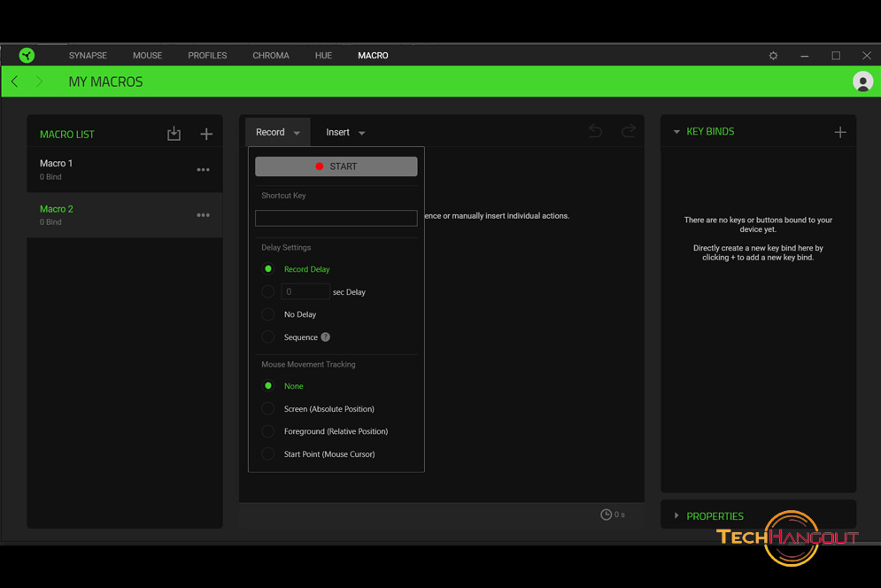Maximize the Synapse window
Screen dimensions: 881x588
pyautogui.click(x=836, y=56)
